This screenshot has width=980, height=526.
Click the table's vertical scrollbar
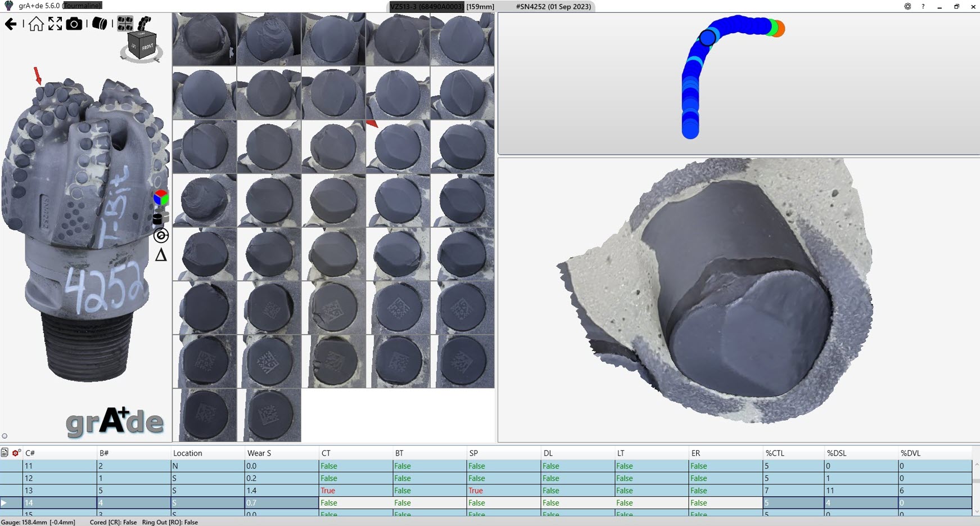tap(976, 488)
